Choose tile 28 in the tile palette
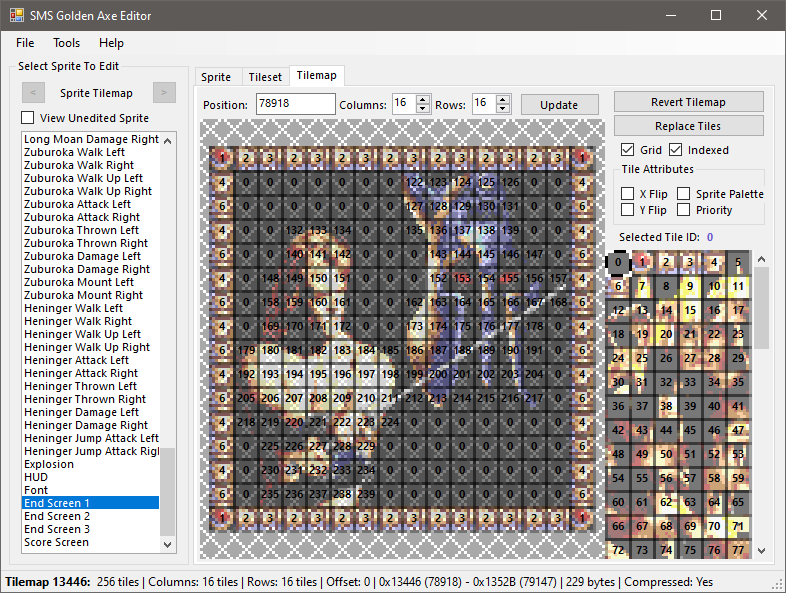This screenshot has height=593, width=786. [714, 358]
